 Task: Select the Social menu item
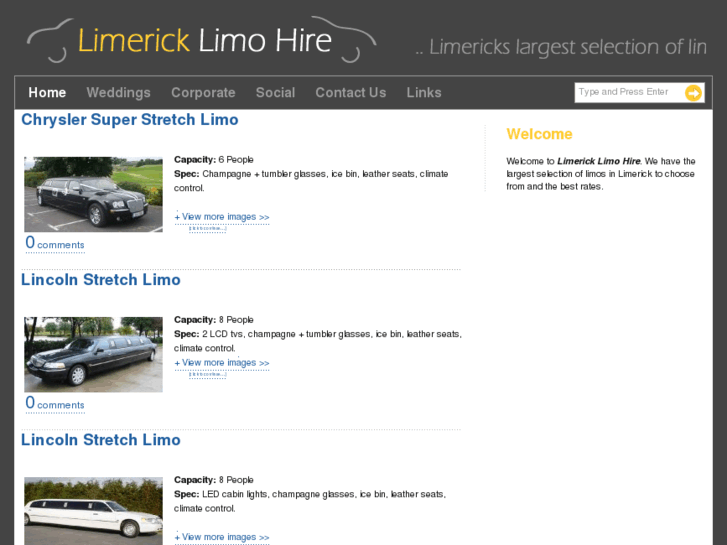(x=275, y=92)
